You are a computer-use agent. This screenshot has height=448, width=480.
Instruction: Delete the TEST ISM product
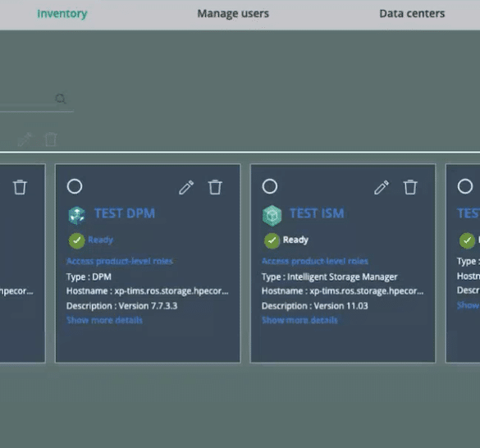410,187
